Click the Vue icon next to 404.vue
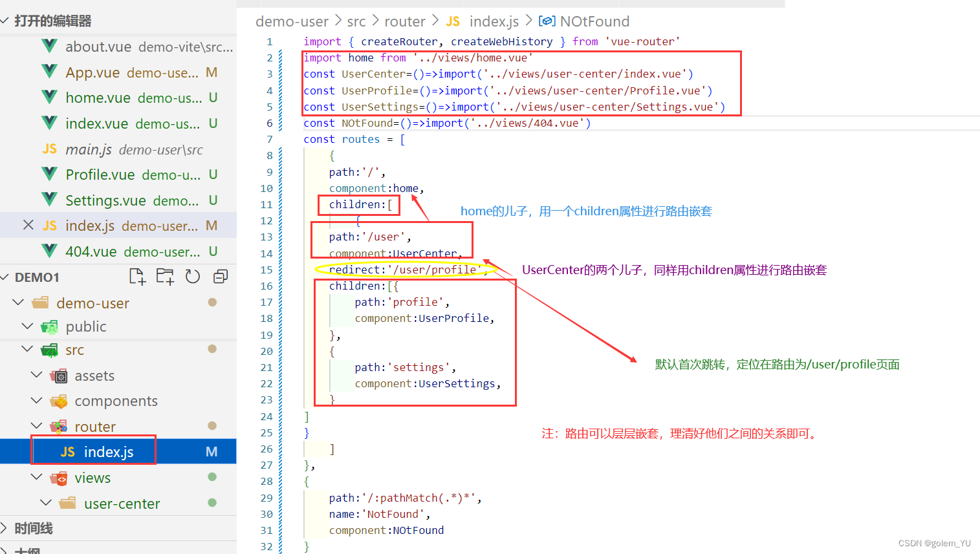Viewport: 980px width, 554px height. pyautogui.click(x=50, y=251)
